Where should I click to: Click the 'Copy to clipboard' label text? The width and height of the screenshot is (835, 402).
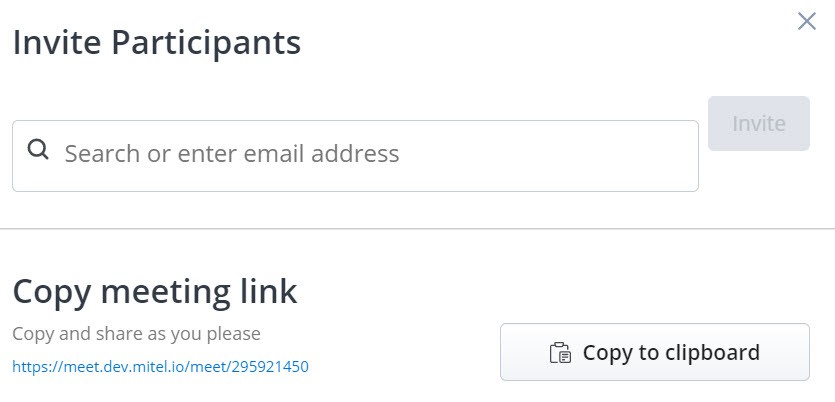click(x=671, y=353)
